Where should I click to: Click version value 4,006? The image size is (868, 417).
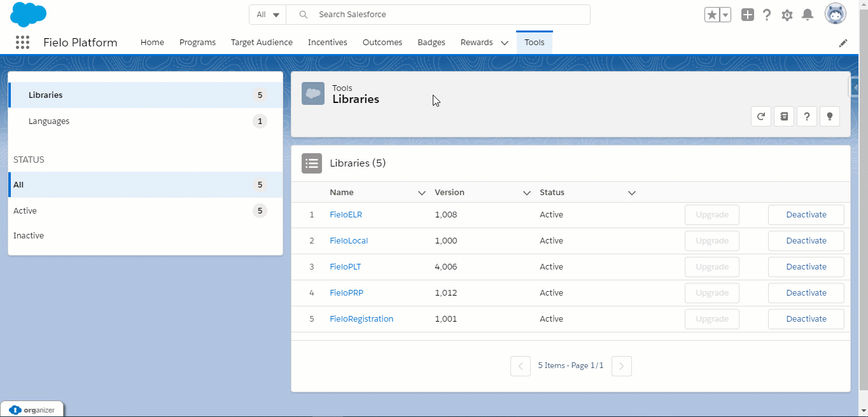pyautogui.click(x=445, y=267)
